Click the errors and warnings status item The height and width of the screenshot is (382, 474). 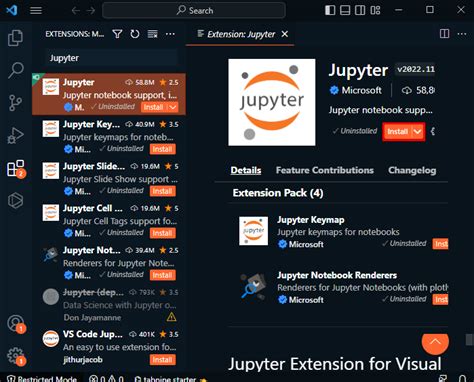click(x=107, y=379)
